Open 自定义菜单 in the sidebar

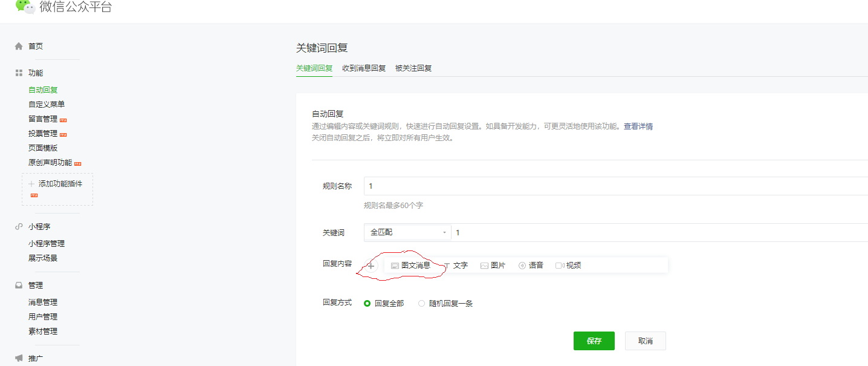(x=47, y=105)
